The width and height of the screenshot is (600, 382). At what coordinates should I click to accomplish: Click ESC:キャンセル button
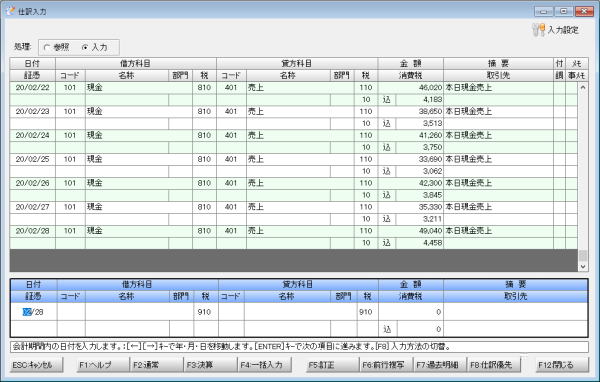click(37, 365)
